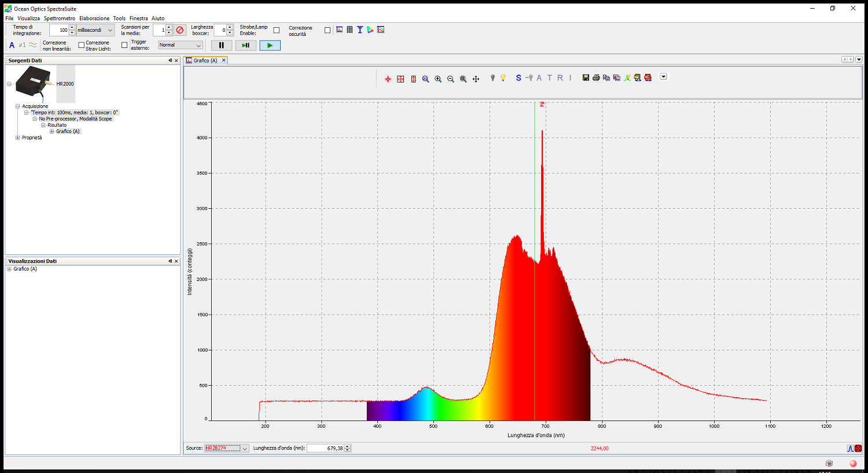Enable the Strobe/Lamp checkbox
The width and height of the screenshot is (868, 473).
click(277, 30)
